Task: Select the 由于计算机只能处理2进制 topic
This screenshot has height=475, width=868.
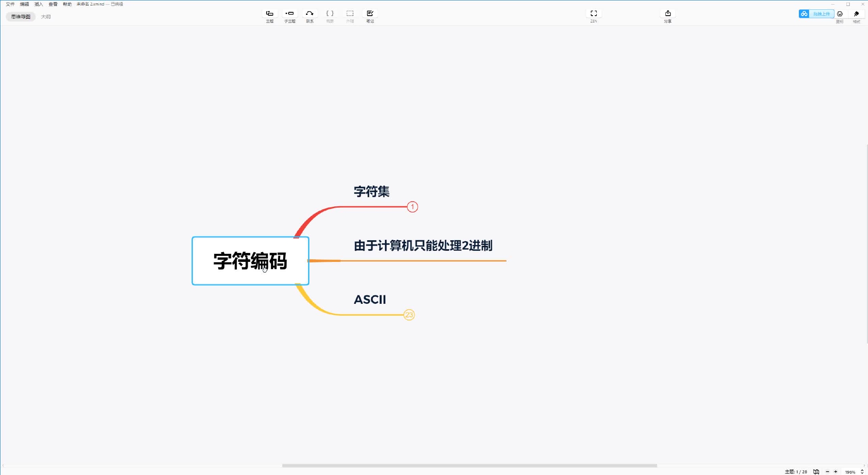Action: (423, 246)
